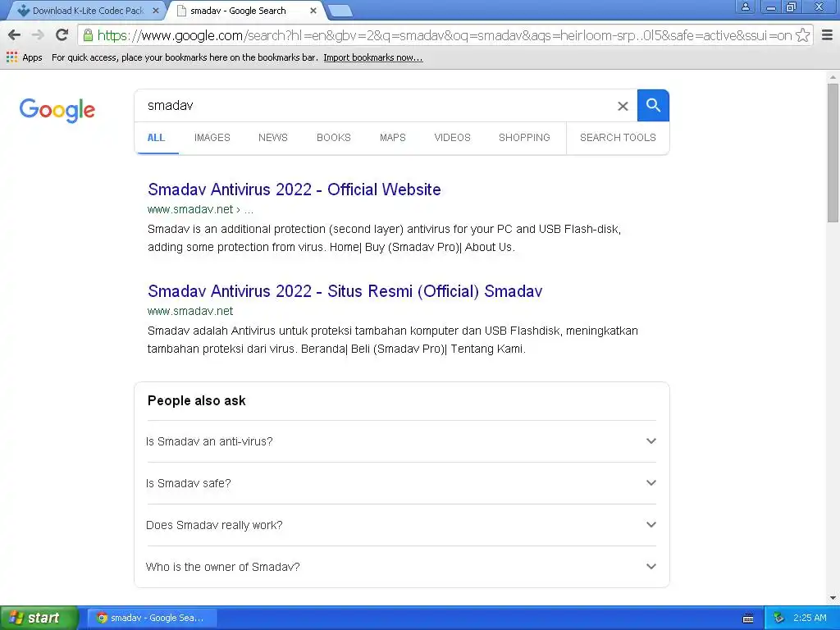The width and height of the screenshot is (840, 630).
Task: Bookmark this page with the star icon
Action: pyautogui.click(x=802, y=35)
